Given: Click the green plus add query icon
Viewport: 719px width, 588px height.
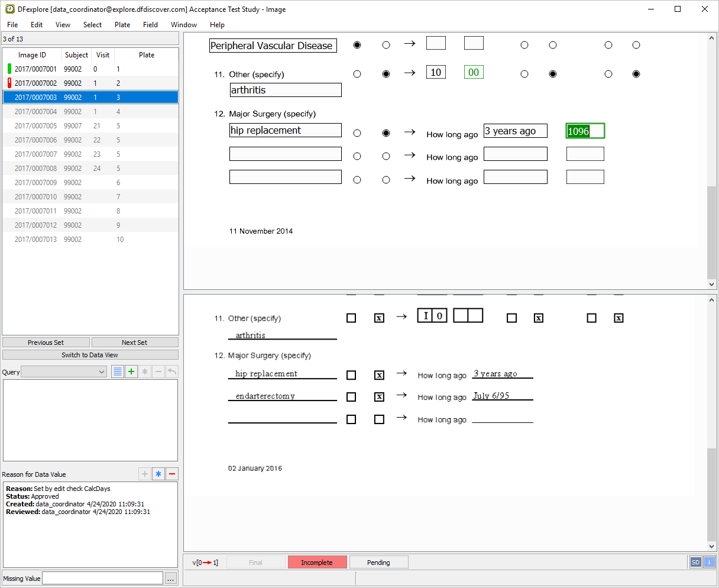Looking at the screenshot, I should point(131,372).
